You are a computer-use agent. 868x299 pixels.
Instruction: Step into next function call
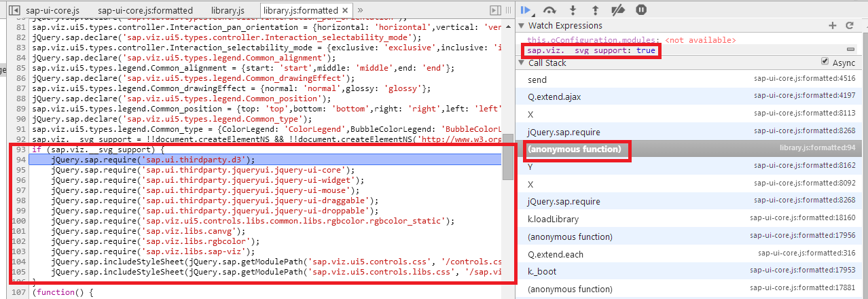coord(573,10)
